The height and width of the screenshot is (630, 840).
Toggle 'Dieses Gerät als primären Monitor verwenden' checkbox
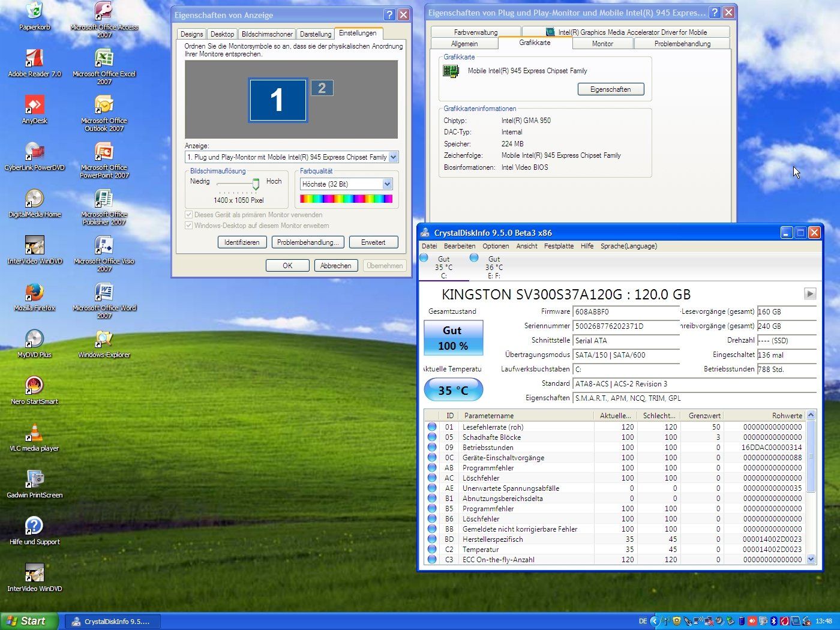tap(188, 215)
